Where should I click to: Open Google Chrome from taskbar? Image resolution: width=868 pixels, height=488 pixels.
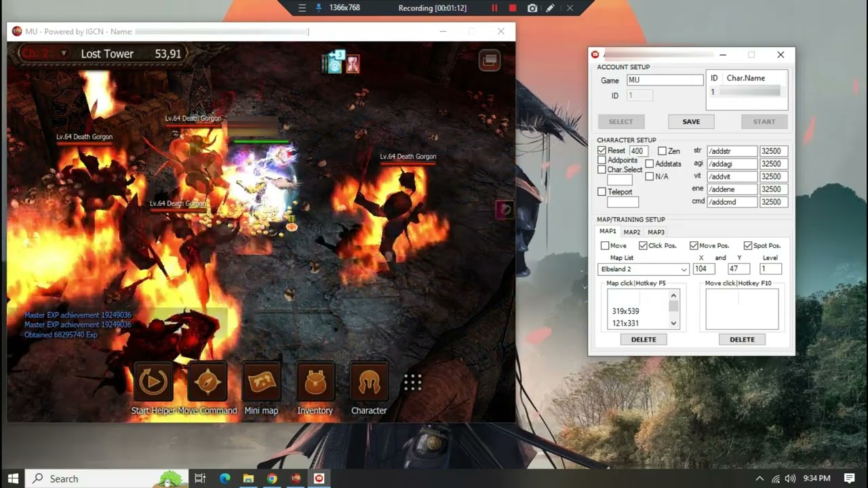point(272,479)
